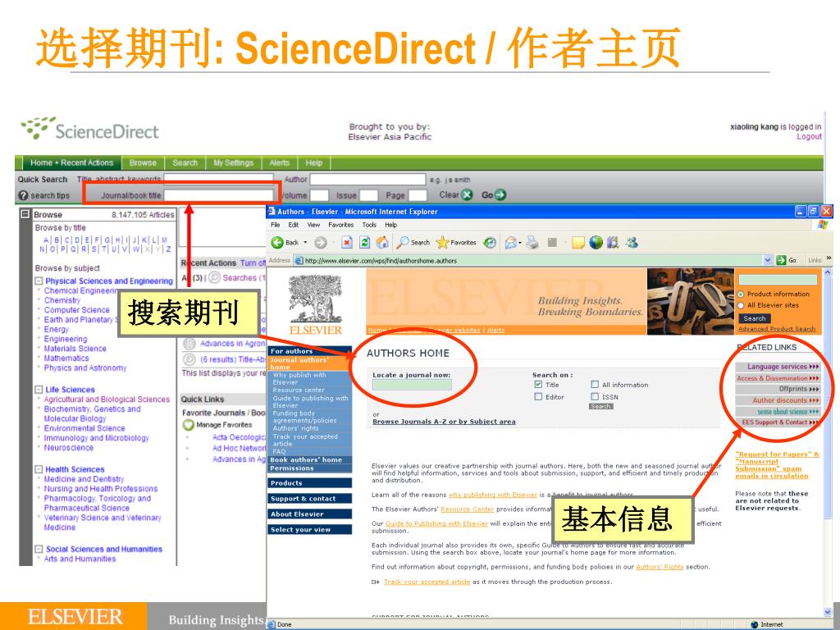Viewport: 840px width, 630px height.
Task: Open the Home + Recent Actions tab
Action: (72, 163)
